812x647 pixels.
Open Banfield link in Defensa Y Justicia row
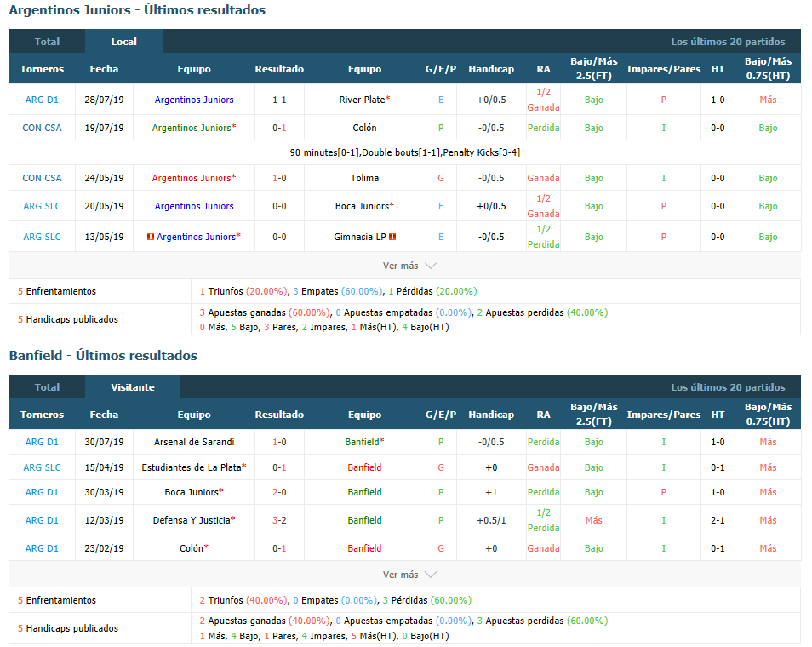point(364,520)
